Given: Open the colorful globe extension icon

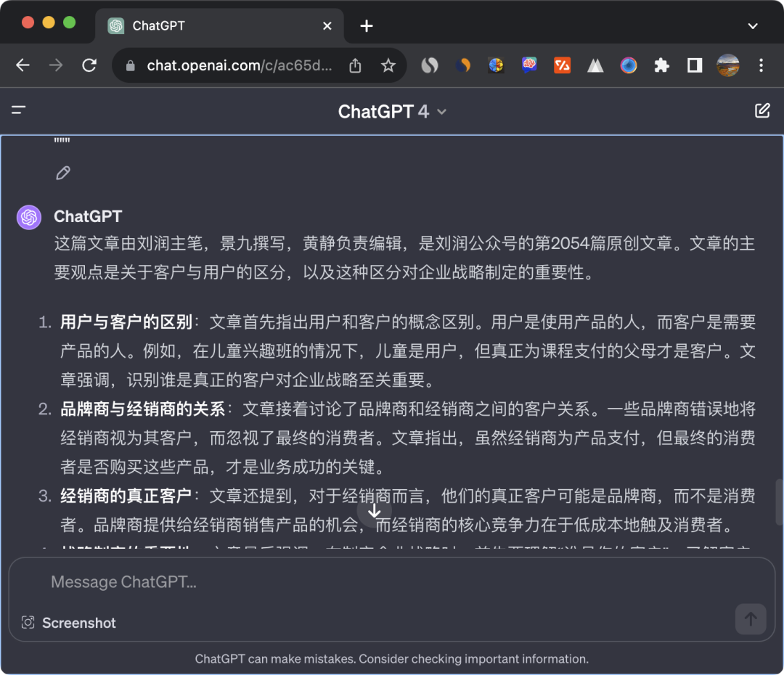Looking at the screenshot, I should pyautogui.click(x=496, y=65).
